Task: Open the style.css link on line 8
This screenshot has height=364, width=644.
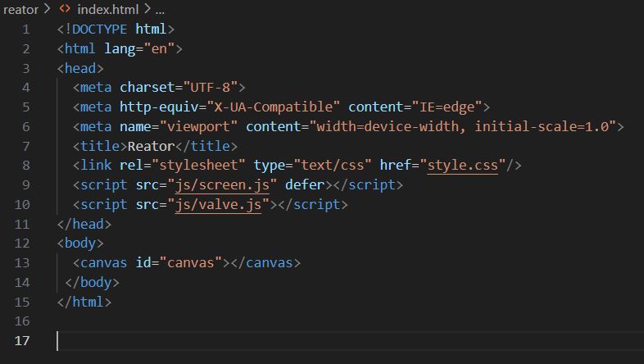Action: [462, 165]
